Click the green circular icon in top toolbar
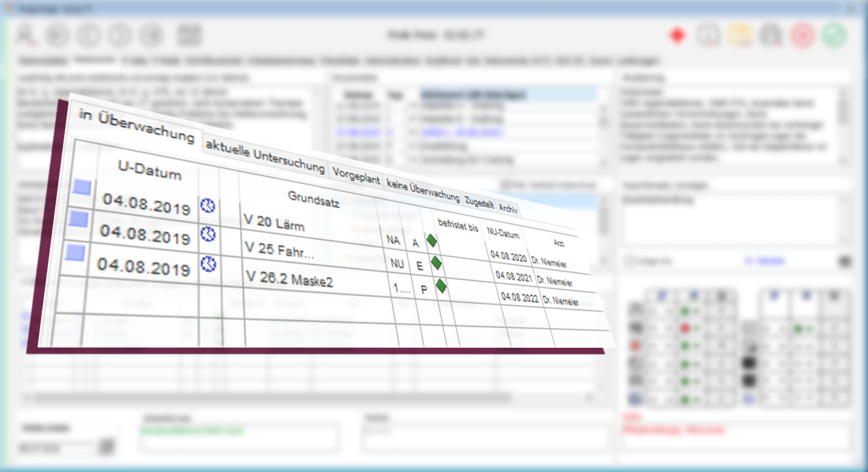The image size is (868, 472). click(834, 35)
